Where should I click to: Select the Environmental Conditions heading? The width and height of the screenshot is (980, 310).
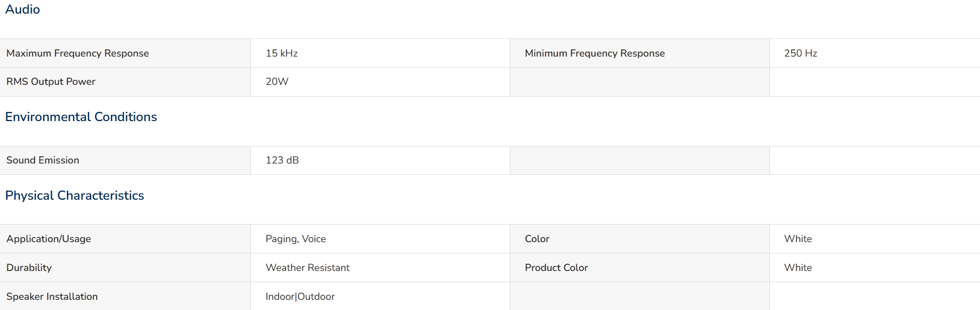81,117
